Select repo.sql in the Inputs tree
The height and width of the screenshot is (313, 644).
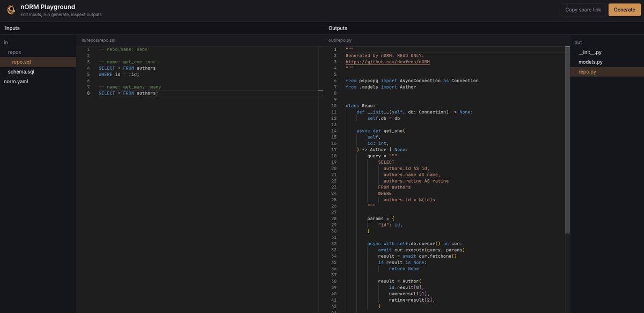(x=38, y=62)
